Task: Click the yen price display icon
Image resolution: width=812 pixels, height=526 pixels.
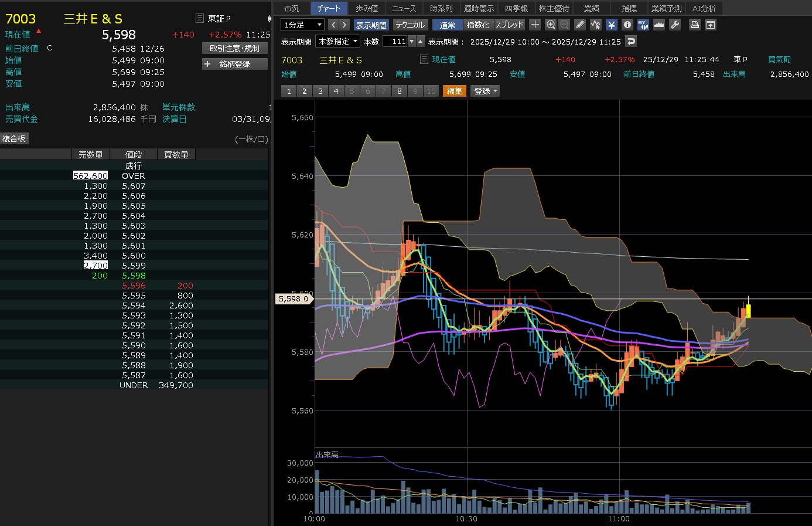Action: [612, 25]
